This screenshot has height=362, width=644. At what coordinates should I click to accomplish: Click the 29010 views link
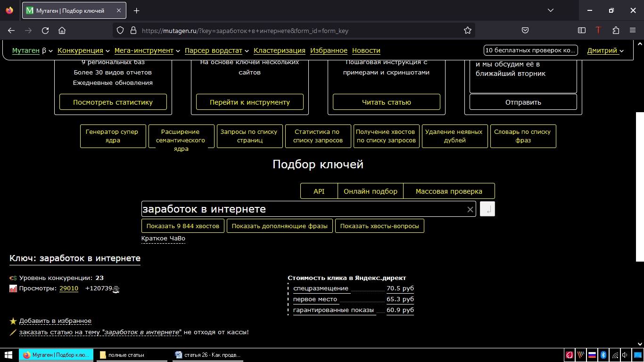69,288
